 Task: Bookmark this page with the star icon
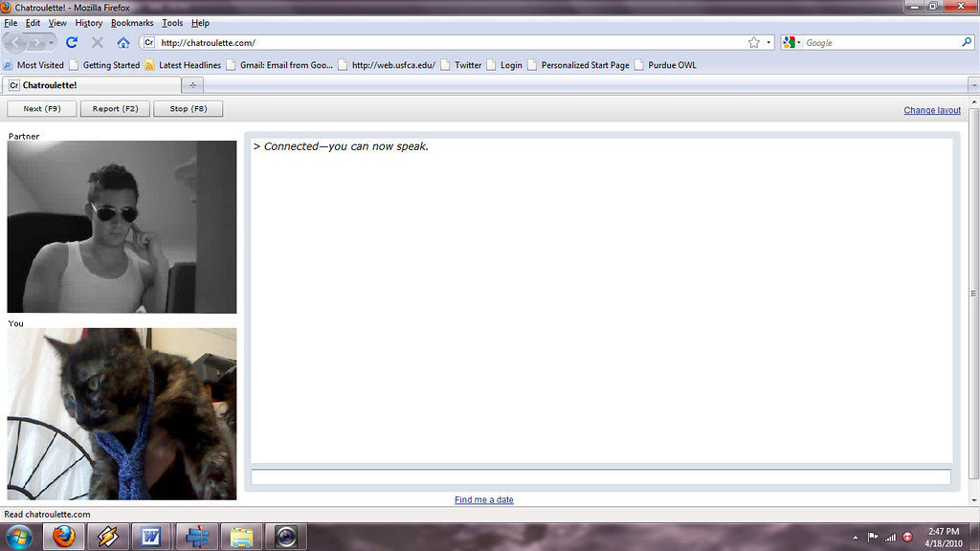pos(754,42)
